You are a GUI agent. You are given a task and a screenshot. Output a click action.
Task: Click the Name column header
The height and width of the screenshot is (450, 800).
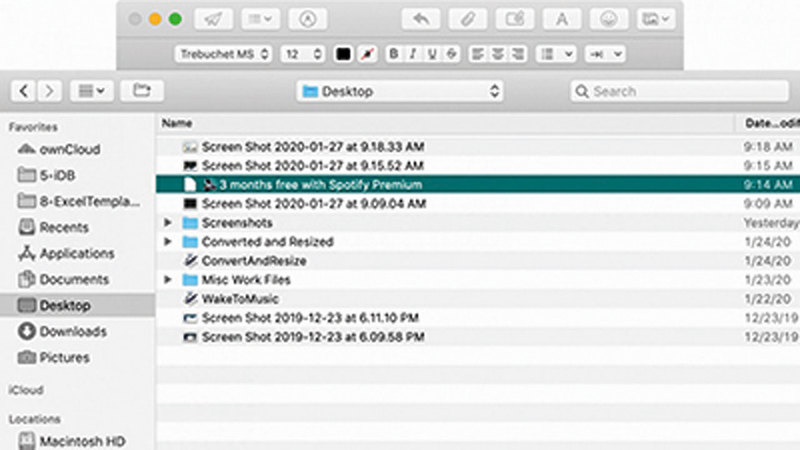click(177, 123)
